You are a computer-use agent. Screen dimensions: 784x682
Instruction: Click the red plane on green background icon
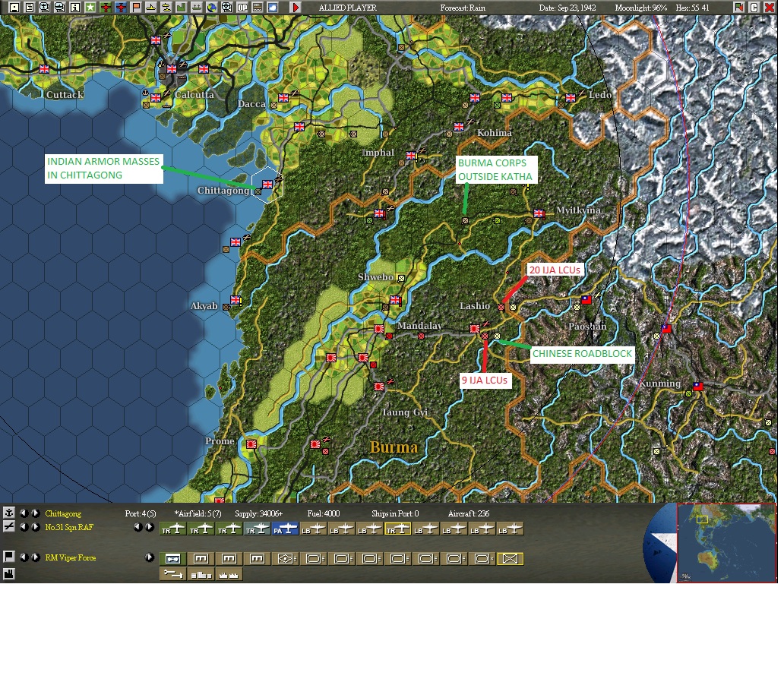tap(106, 8)
